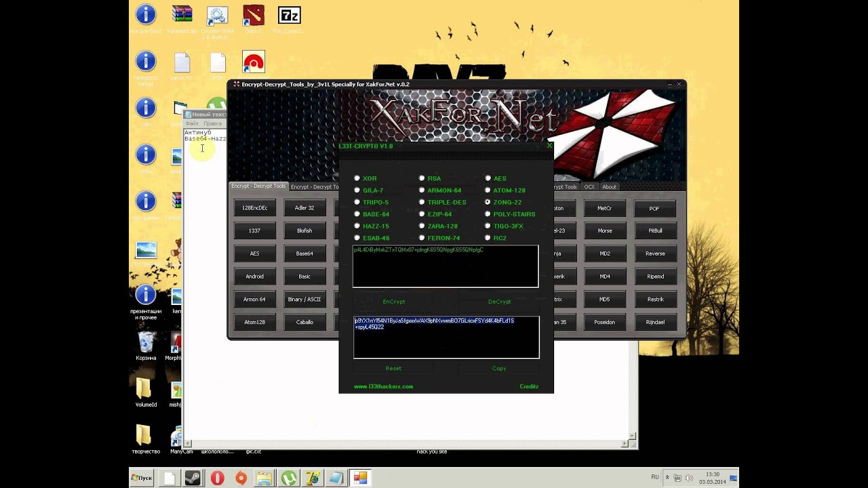
Task: Pick the HAZZ-15 cipher option
Action: (x=357, y=226)
